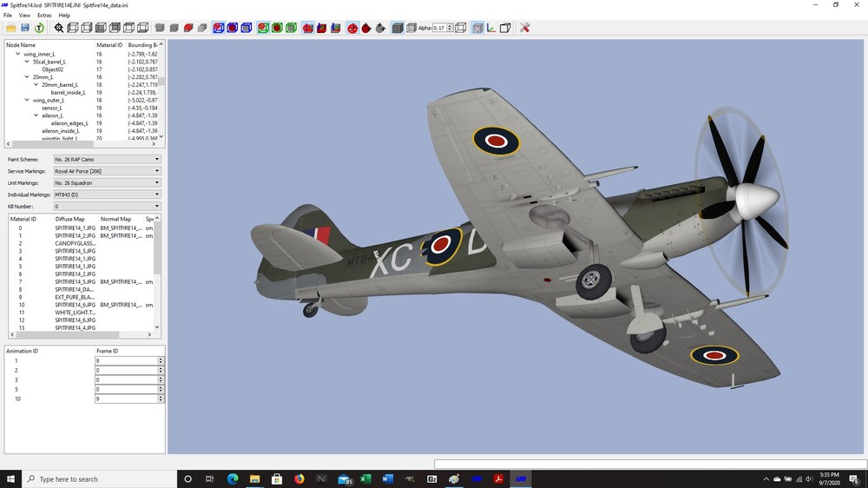Open the Kill Number dropdown
868x488 pixels.
107,206
